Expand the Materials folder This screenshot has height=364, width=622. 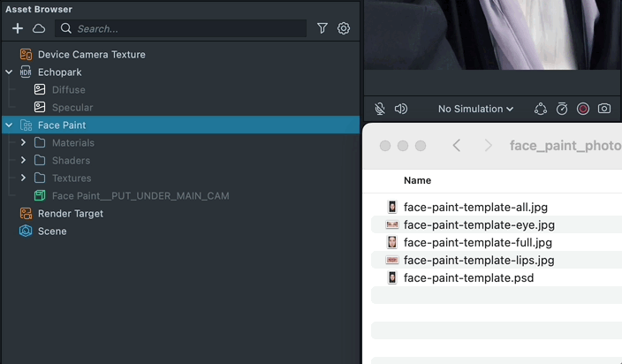pos(24,143)
